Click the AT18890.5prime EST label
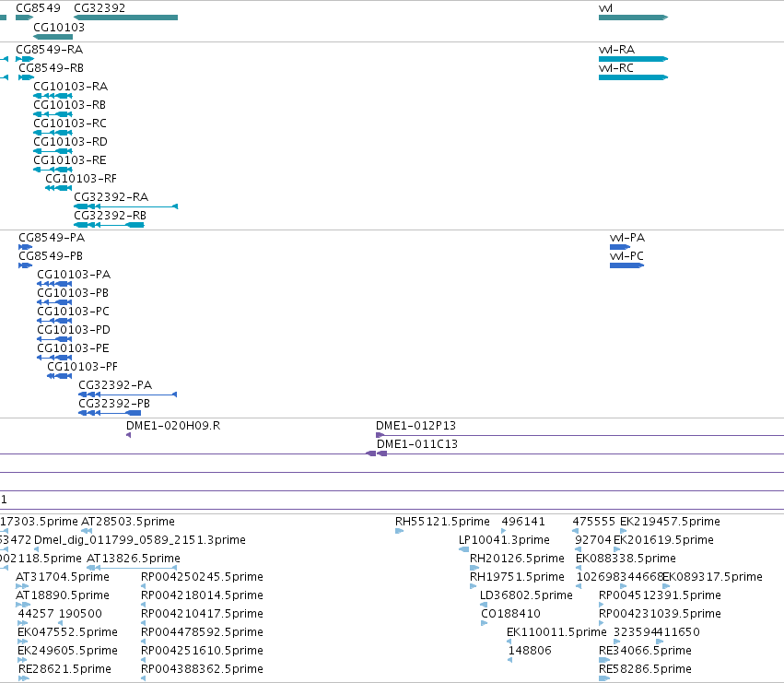The width and height of the screenshot is (784, 683). 63,596
